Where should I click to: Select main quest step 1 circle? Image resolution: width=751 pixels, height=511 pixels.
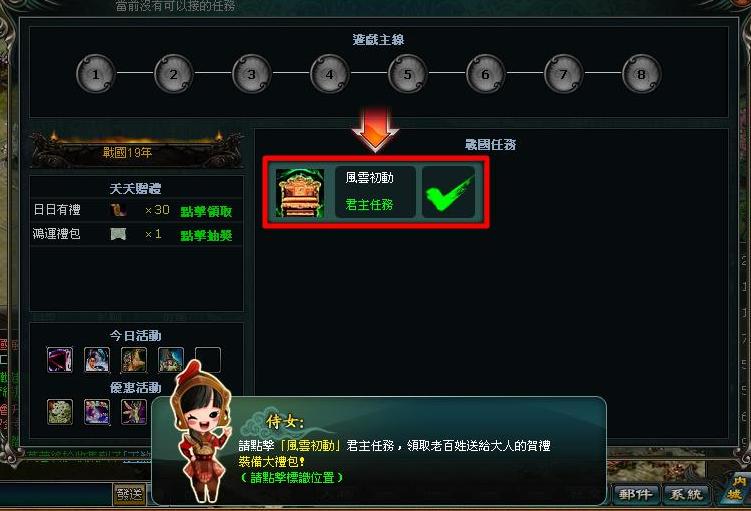tap(96, 74)
